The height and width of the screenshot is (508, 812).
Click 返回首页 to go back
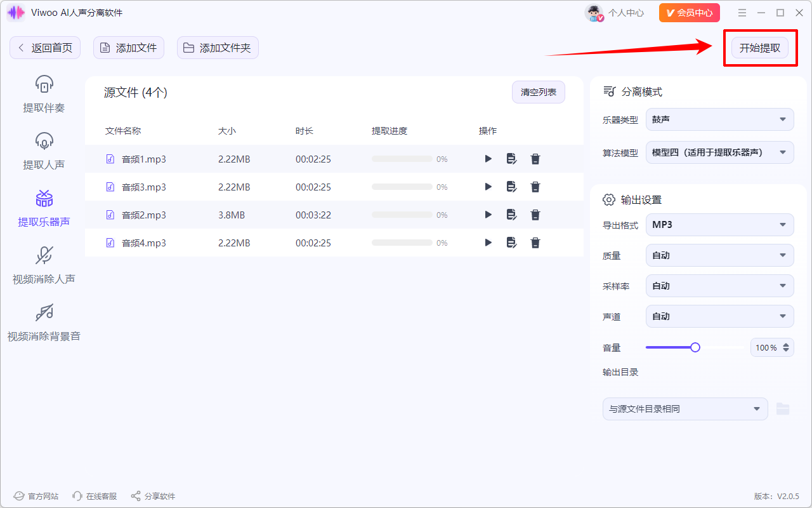pyautogui.click(x=45, y=48)
